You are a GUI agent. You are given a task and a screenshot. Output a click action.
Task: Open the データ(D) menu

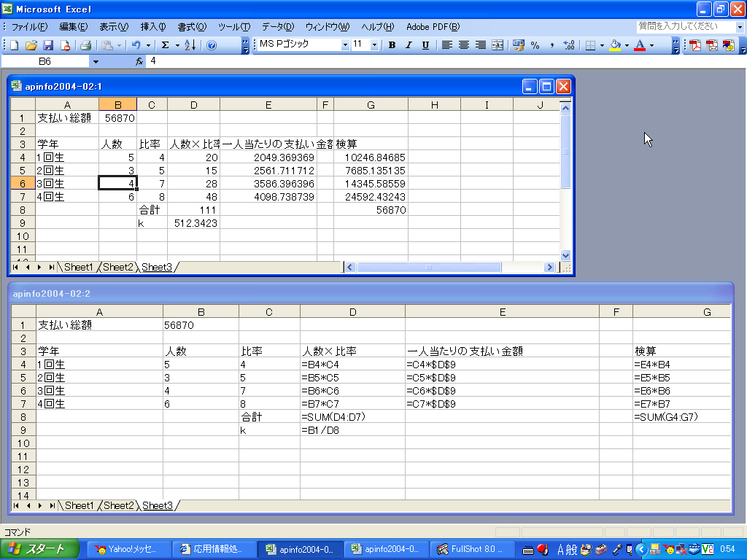tap(278, 27)
